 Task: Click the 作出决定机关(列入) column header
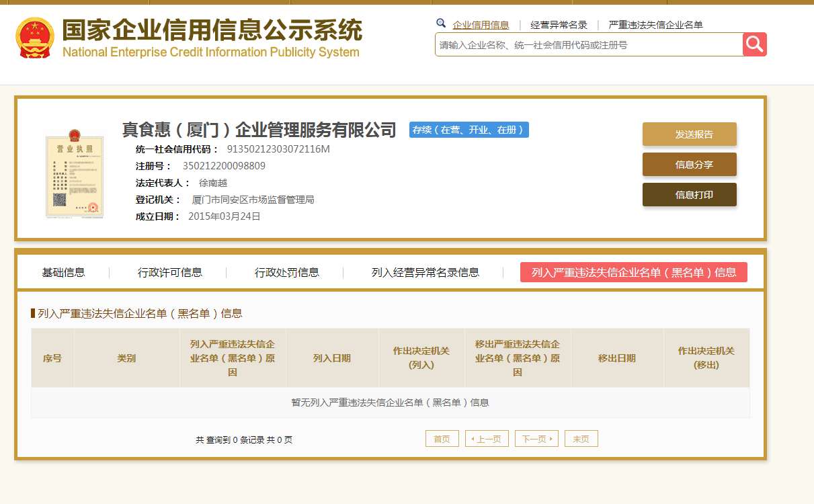[421, 358]
